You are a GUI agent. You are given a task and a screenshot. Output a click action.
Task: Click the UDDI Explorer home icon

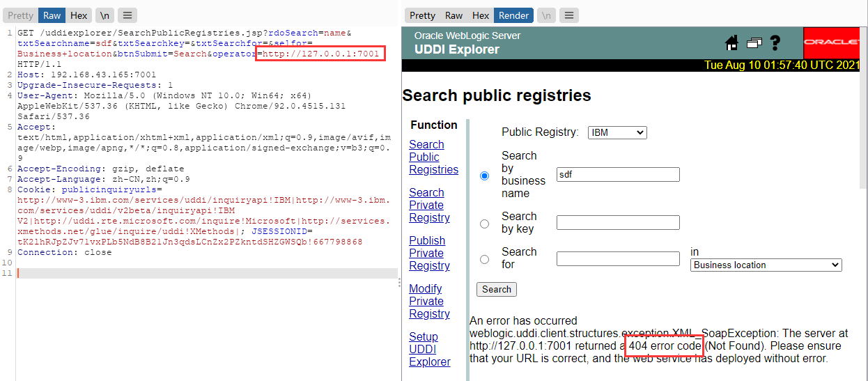pos(731,43)
